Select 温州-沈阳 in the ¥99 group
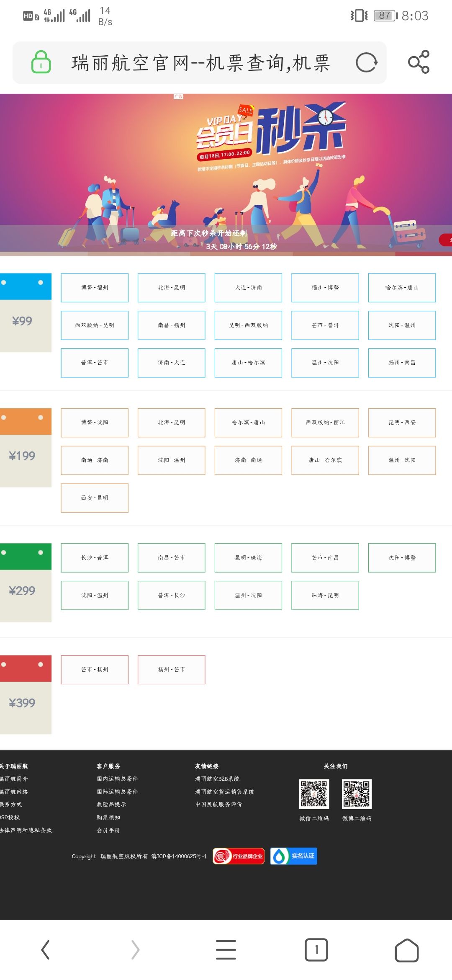This screenshot has height=980, width=452. 325,363
